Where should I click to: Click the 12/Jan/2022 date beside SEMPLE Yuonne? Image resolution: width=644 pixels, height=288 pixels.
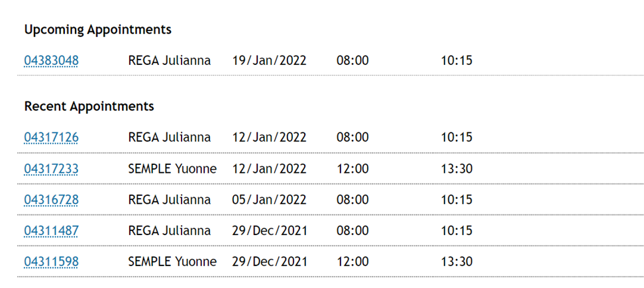[270, 168]
